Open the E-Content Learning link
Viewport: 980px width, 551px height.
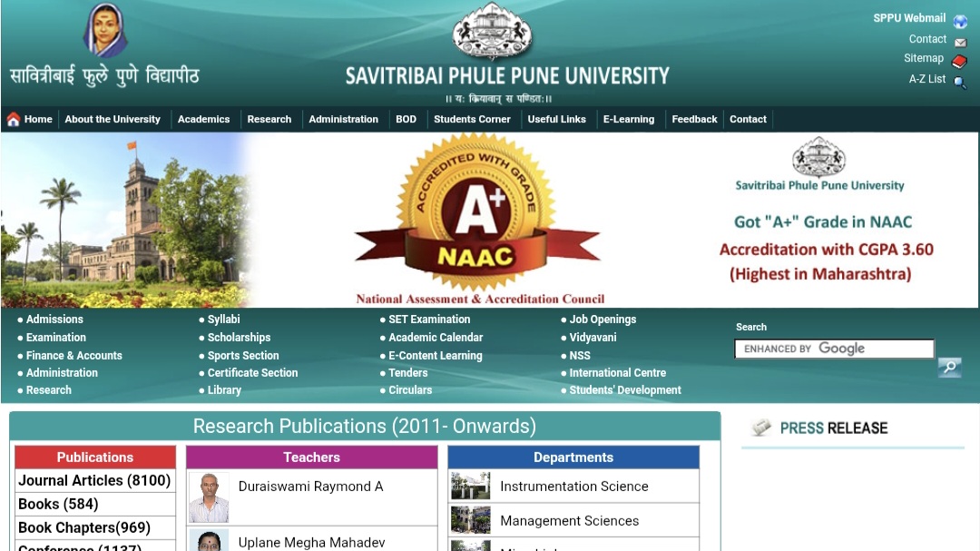(436, 355)
